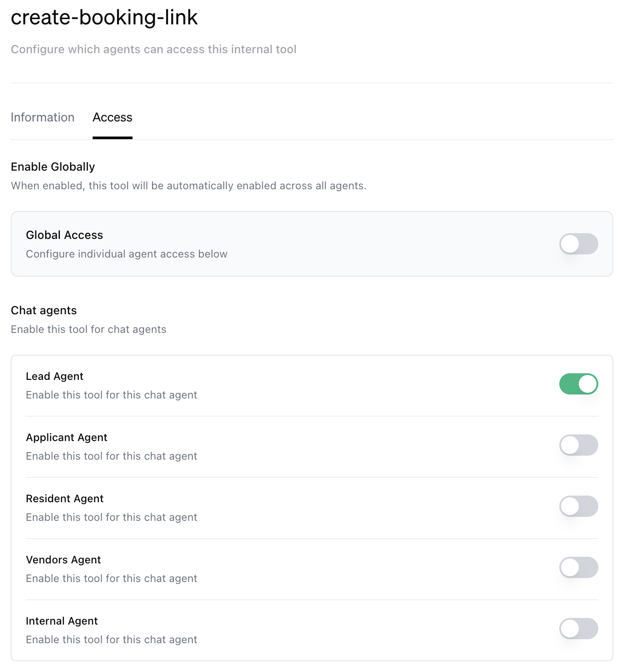Click the Enable Globally section heading

[53, 167]
